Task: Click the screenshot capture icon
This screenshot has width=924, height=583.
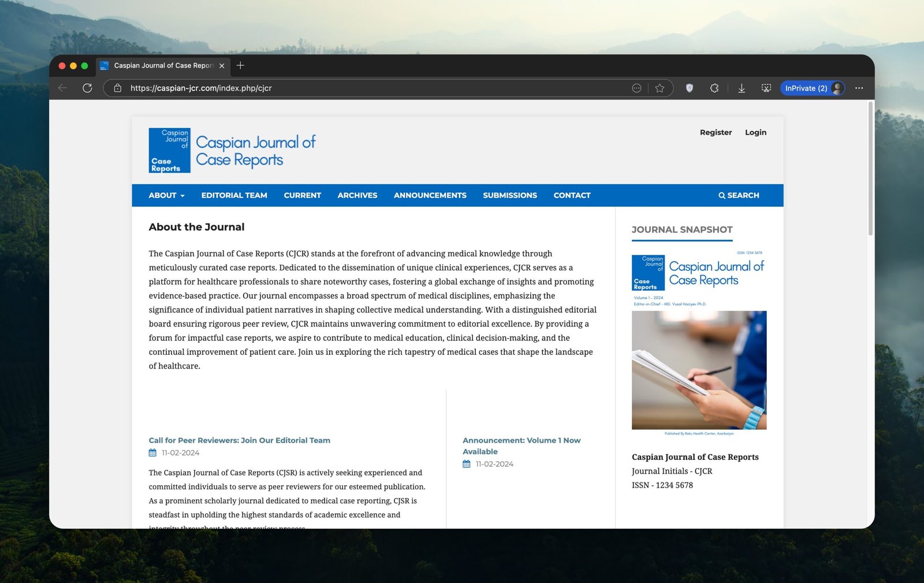Action: point(766,88)
